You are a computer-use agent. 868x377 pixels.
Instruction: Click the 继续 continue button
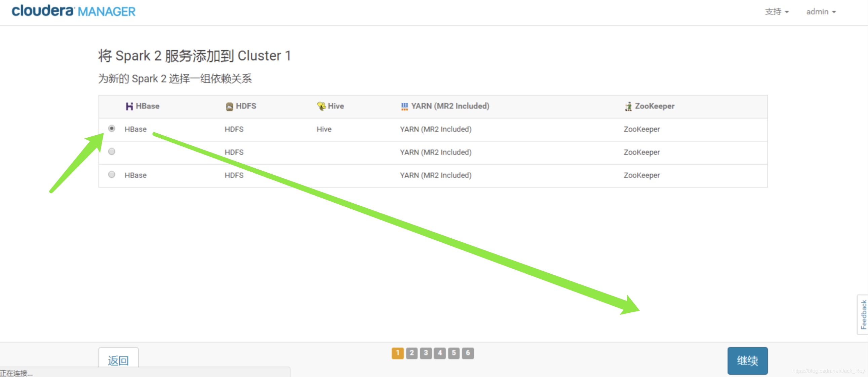pyautogui.click(x=747, y=361)
